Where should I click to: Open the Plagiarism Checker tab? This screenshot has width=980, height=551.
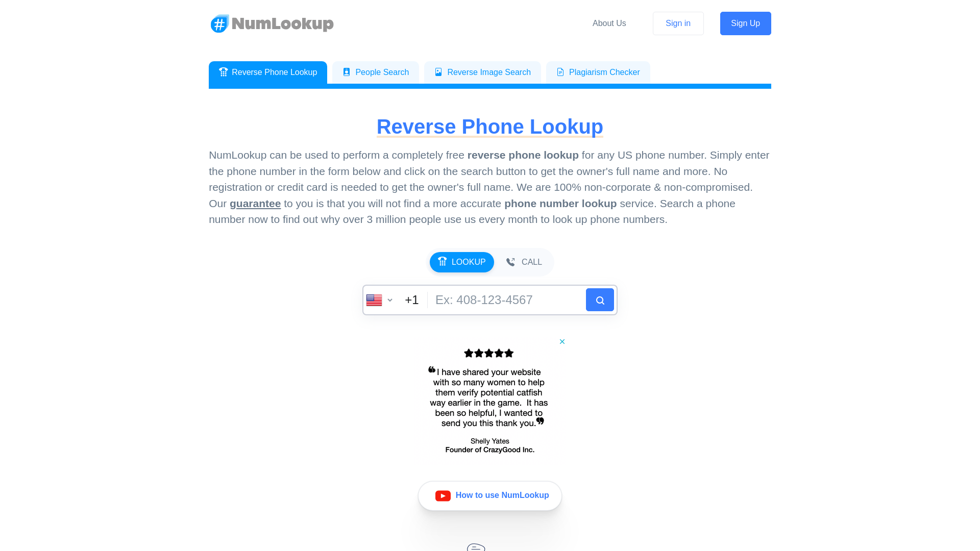tap(598, 72)
